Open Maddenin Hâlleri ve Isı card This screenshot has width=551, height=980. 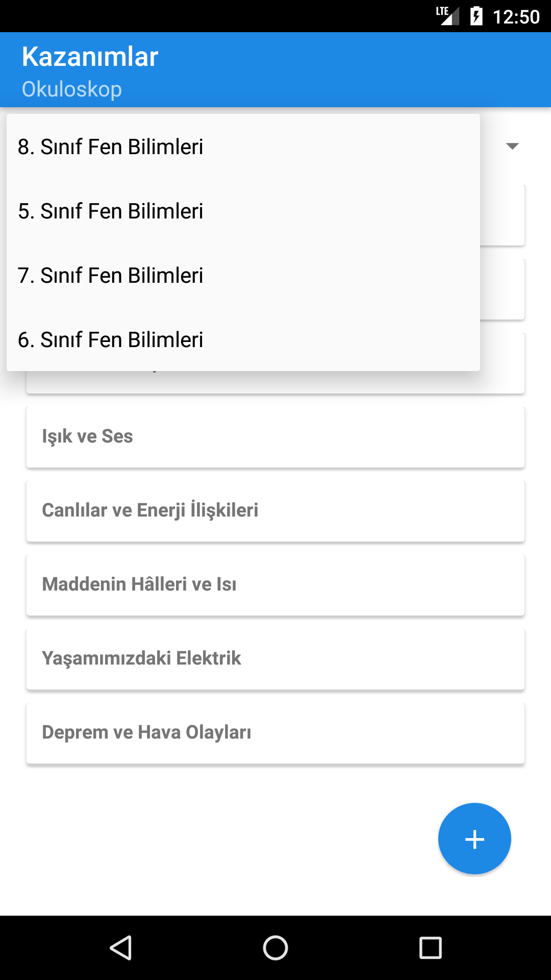click(275, 585)
